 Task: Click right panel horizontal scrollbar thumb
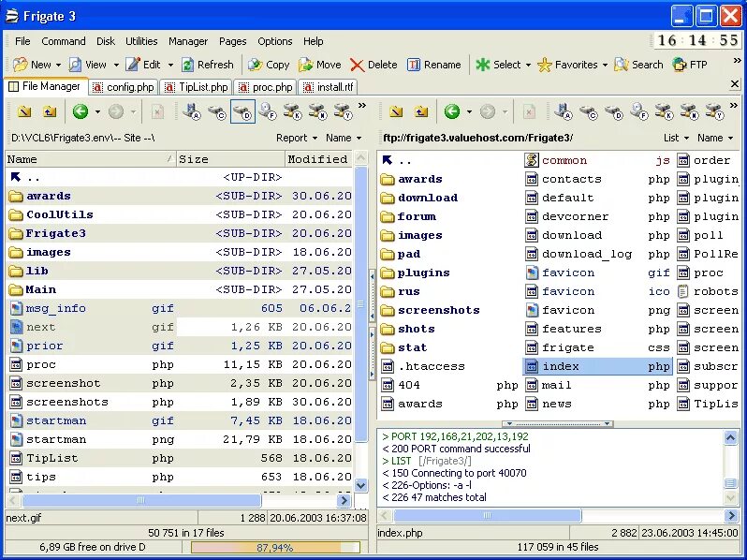click(488, 515)
